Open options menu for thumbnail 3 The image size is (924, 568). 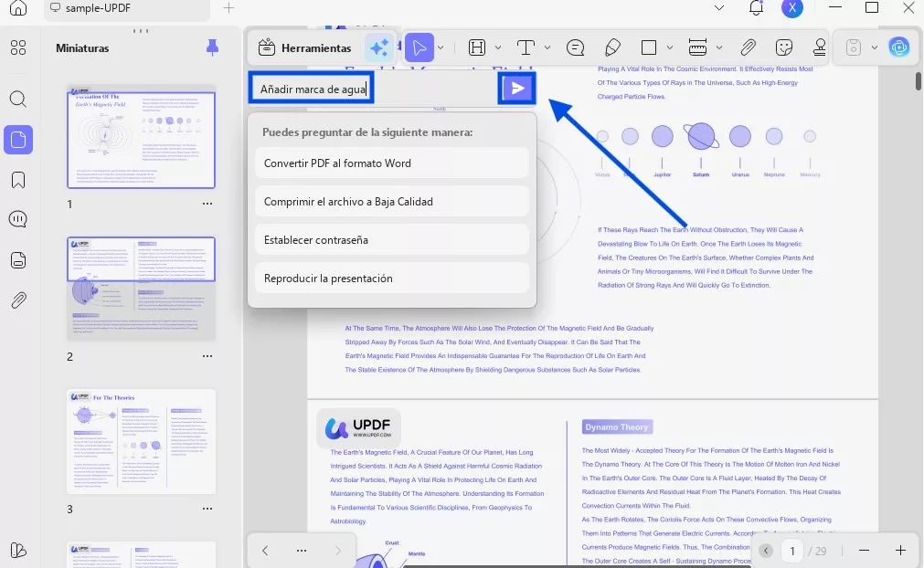tap(207, 509)
